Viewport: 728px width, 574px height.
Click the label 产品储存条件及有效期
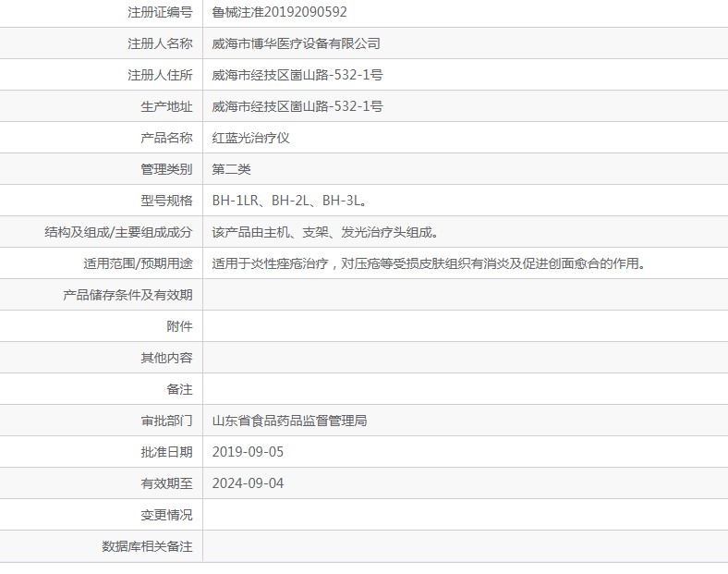pos(127,295)
